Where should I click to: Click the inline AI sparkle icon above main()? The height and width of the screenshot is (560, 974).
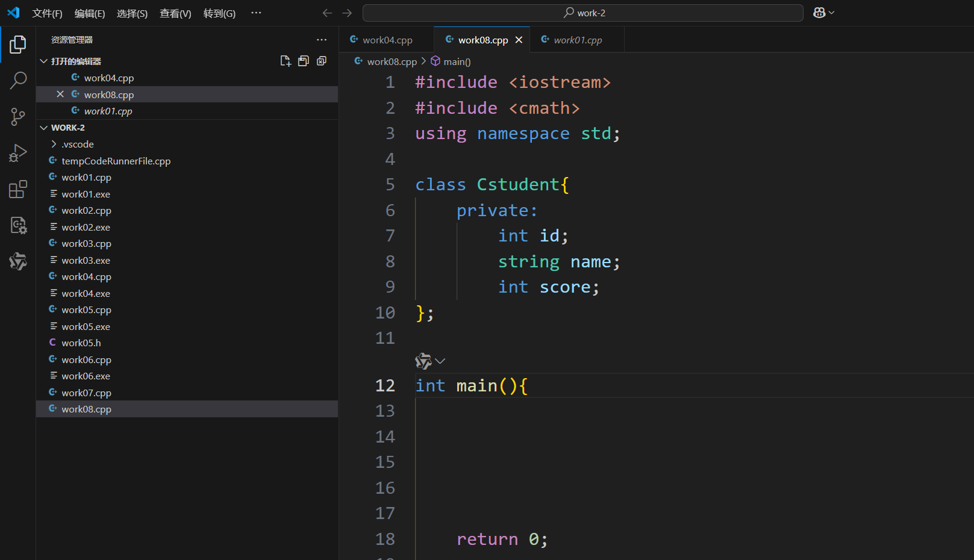click(423, 360)
